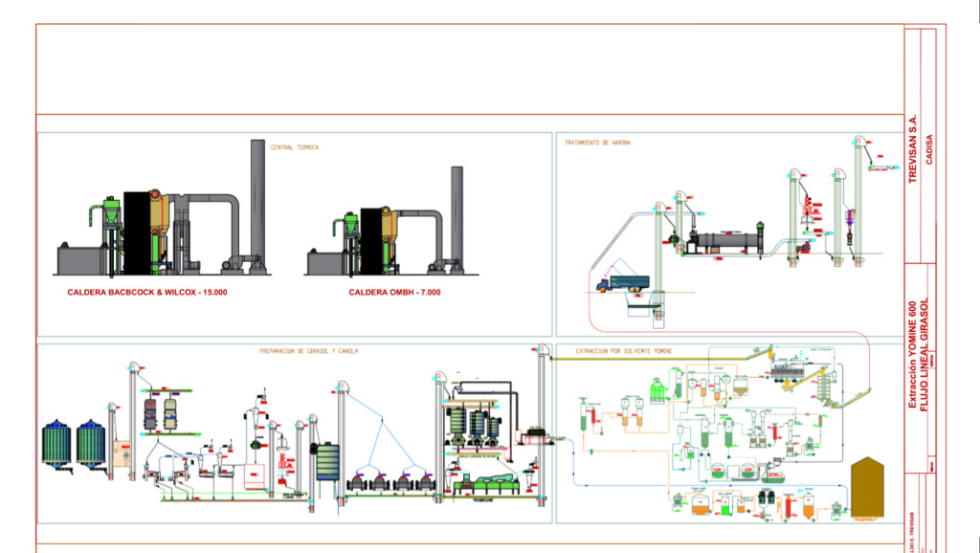This screenshot has height=553, width=980.
Task: Select the black boiler body of OMBH unit
Action: pyautogui.click(x=370, y=241)
